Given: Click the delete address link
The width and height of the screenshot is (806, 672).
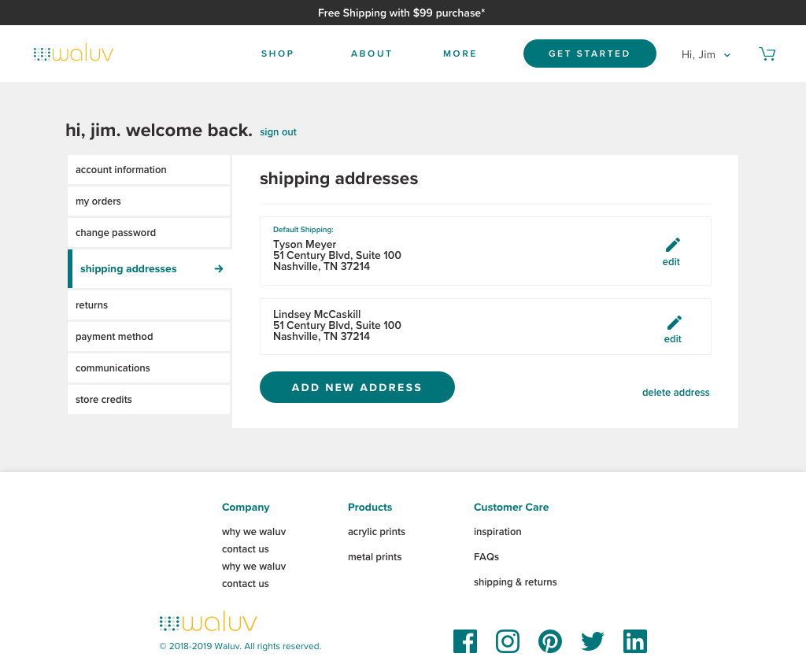Looking at the screenshot, I should coord(675,393).
